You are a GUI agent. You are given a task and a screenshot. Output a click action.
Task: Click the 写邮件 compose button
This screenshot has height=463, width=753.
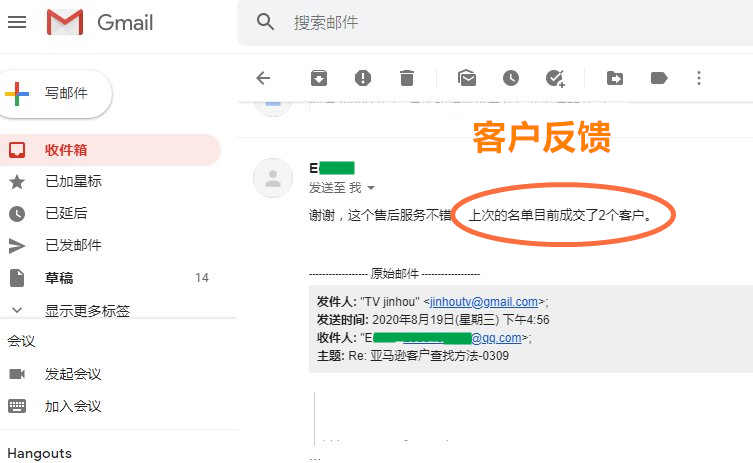tap(56, 94)
